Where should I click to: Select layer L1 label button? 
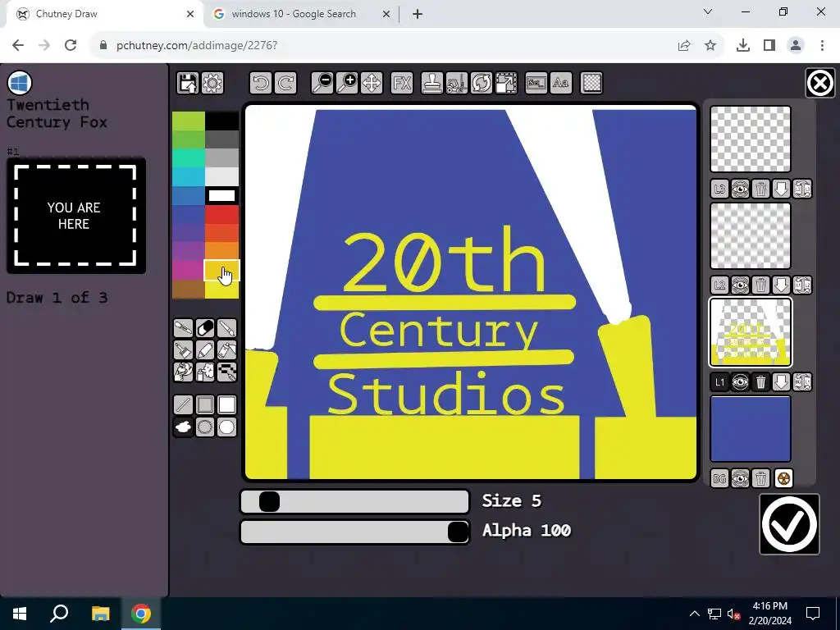[x=719, y=382]
